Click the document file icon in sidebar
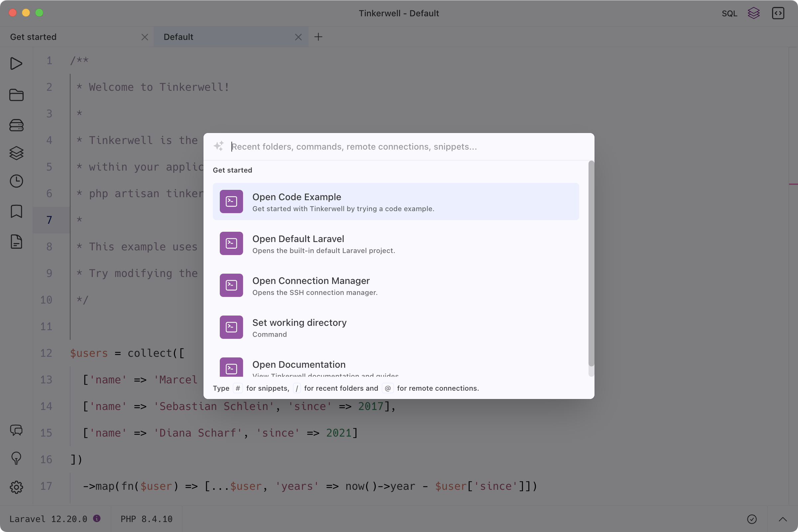Screen dimensions: 798x532 pos(16,242)
